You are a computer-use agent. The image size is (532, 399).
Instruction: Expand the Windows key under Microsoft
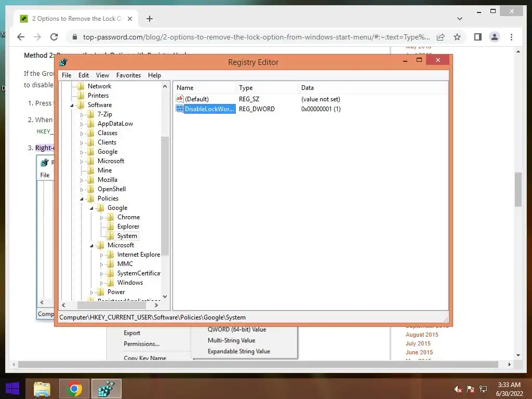[x=101, y=283]
